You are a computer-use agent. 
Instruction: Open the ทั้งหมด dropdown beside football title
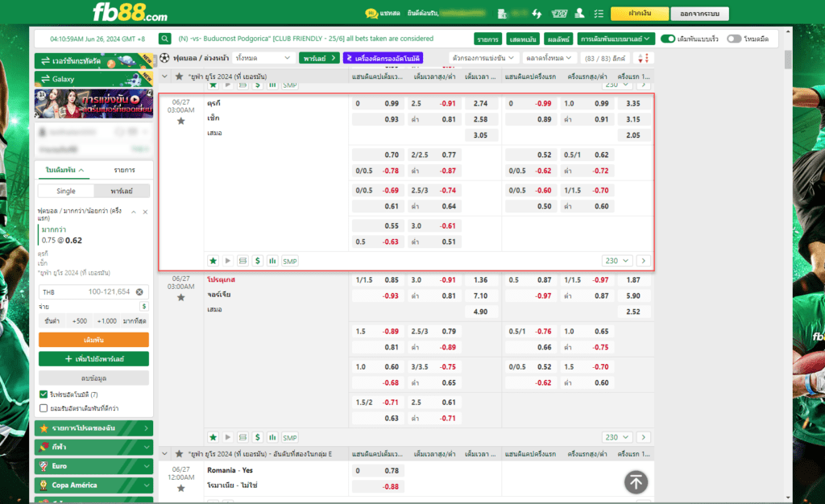[x=263, y=58]
